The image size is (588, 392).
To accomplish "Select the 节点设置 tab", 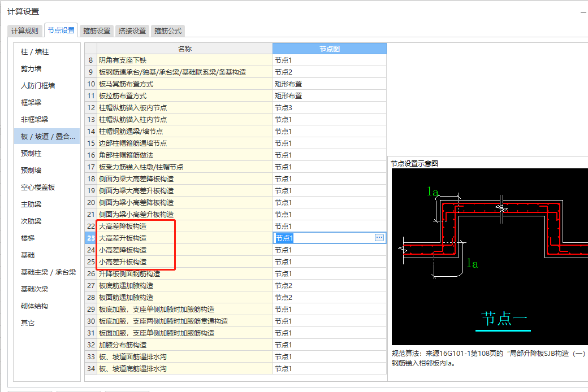I will pos(61,31).
